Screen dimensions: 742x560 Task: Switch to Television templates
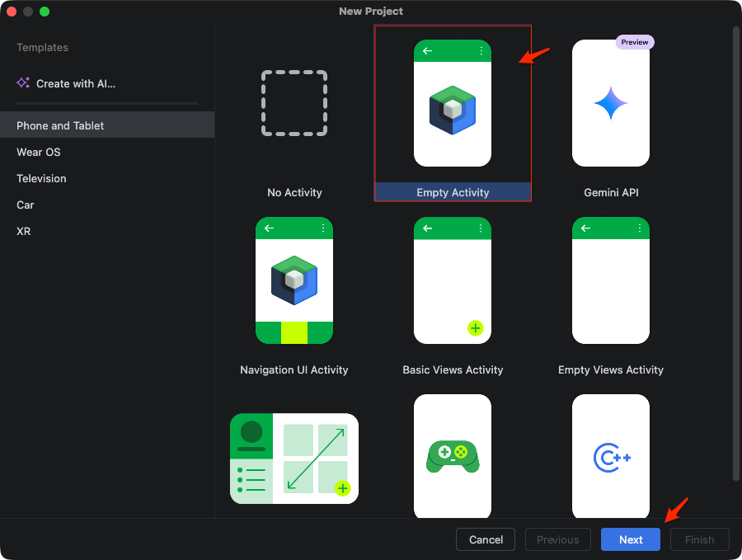tap(107, 178)
